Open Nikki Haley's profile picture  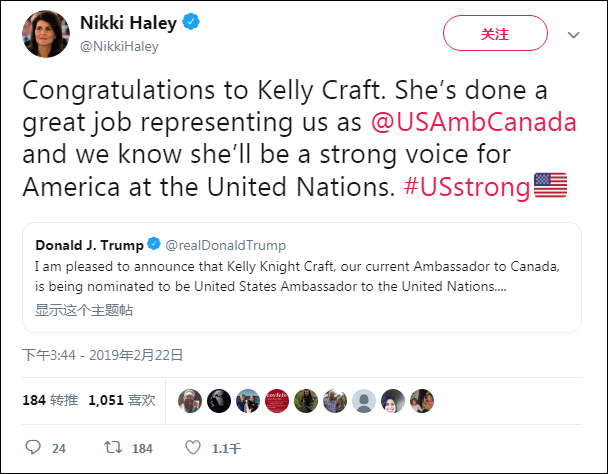[x=44, y=33]
